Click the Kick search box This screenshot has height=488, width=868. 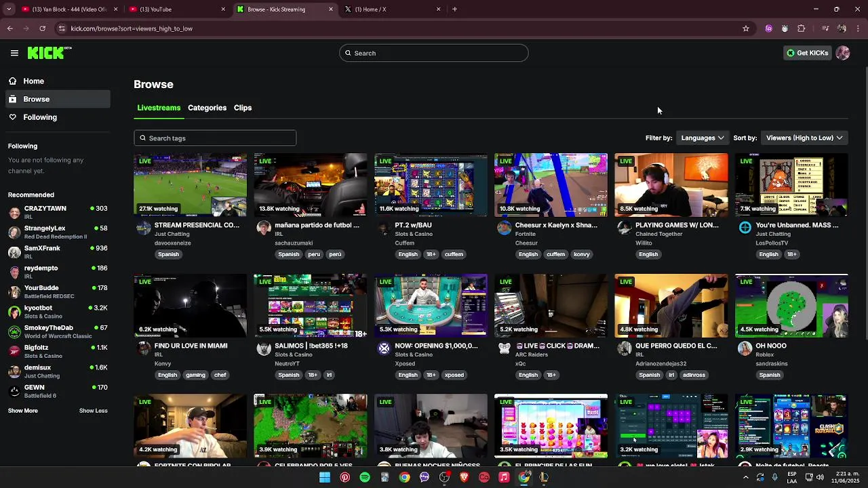(434, 53)
